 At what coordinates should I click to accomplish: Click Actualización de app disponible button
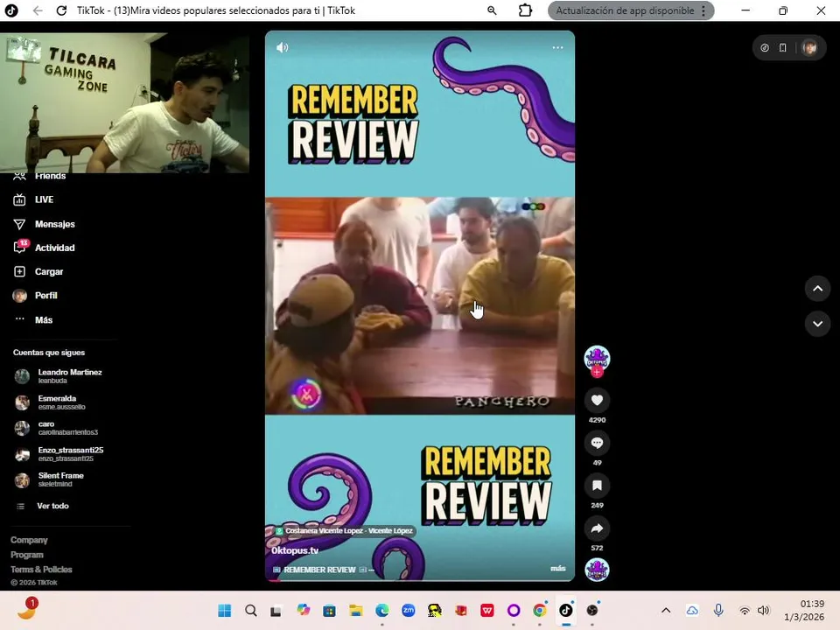point(625,10)
